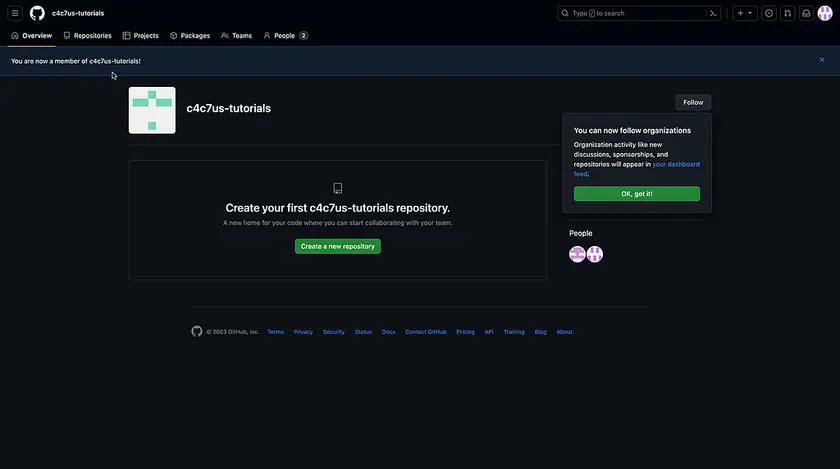Open the create new plus dropdown

coord(745,13)
